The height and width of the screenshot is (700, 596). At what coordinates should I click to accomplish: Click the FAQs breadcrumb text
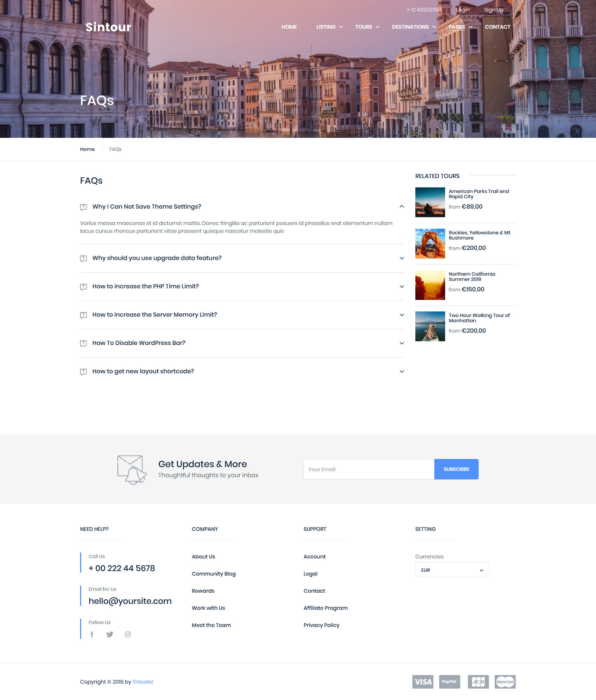pyautogui.click(x=115, y=149)
